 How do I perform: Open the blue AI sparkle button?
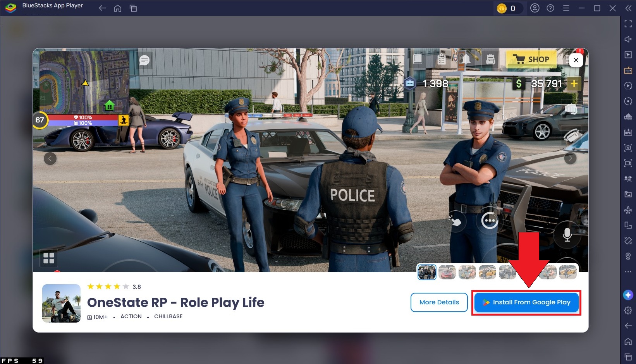[x=628, y=295]
